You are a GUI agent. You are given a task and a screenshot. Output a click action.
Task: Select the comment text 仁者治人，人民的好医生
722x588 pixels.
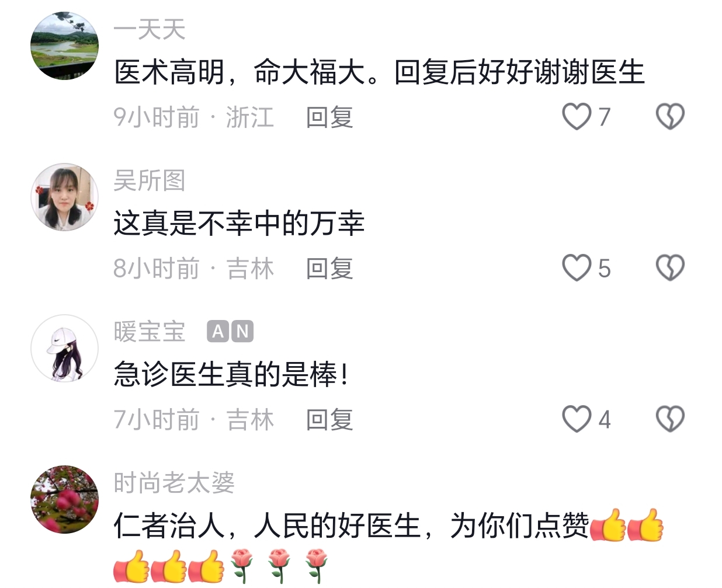point(266,526)
